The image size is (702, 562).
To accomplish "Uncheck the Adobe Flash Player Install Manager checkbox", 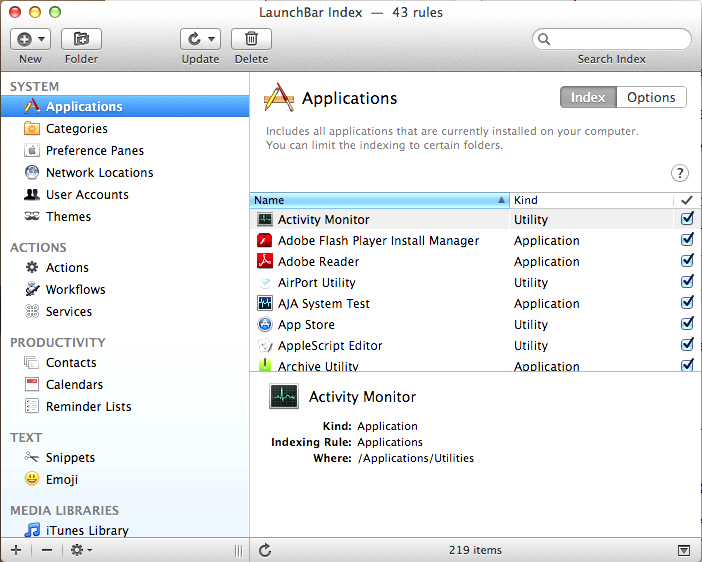I will pos(687,240).
